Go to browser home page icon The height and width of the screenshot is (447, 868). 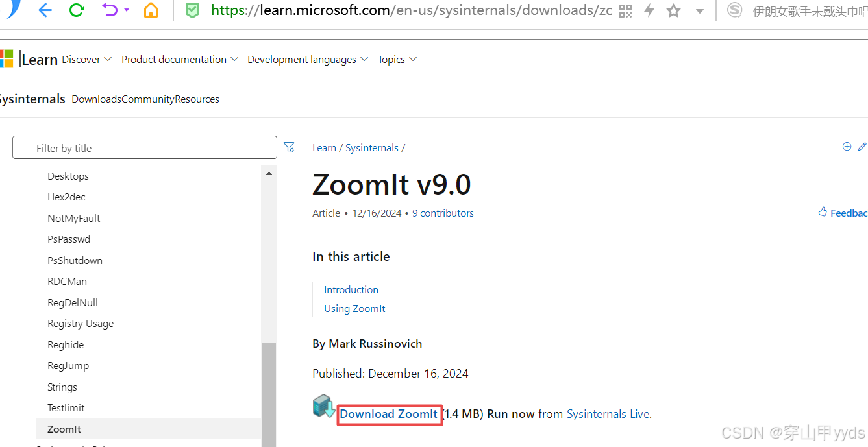(x=151, y=10)
